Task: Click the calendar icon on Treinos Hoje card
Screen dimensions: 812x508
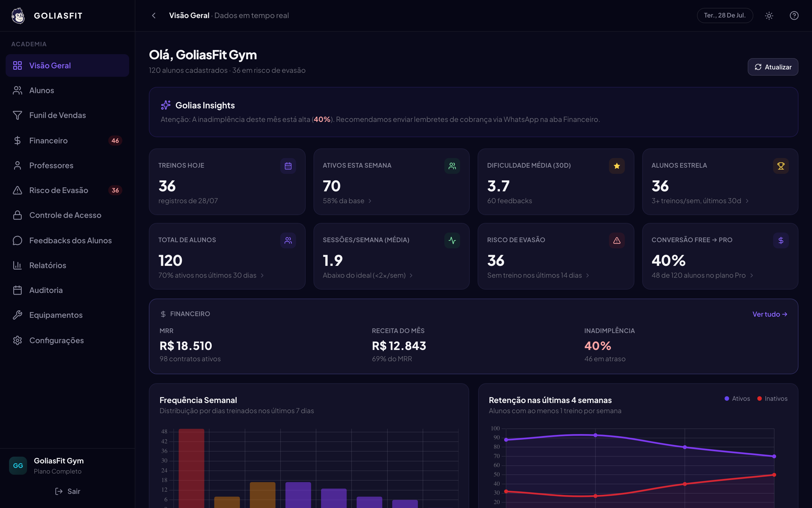Action: [288, 166]
